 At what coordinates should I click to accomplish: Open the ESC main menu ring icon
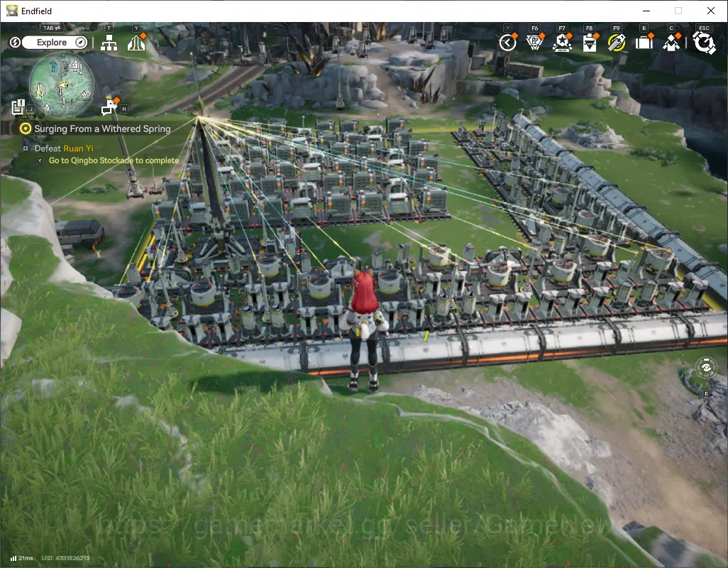(705, 43)
